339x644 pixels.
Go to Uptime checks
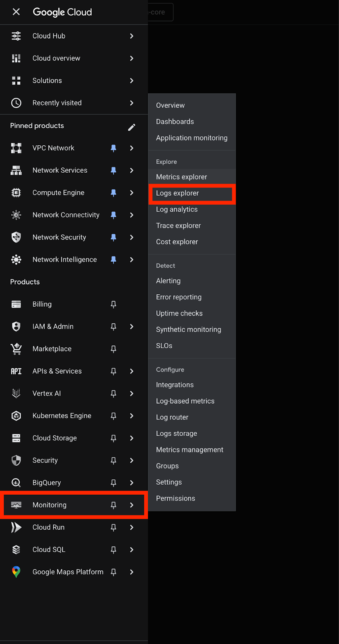tap(179, 313)
